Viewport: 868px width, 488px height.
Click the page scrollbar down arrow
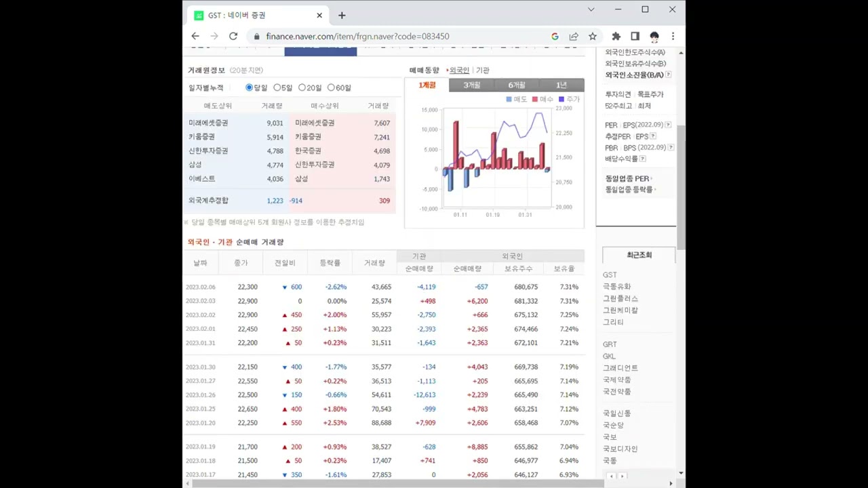(x=681, y=473)
